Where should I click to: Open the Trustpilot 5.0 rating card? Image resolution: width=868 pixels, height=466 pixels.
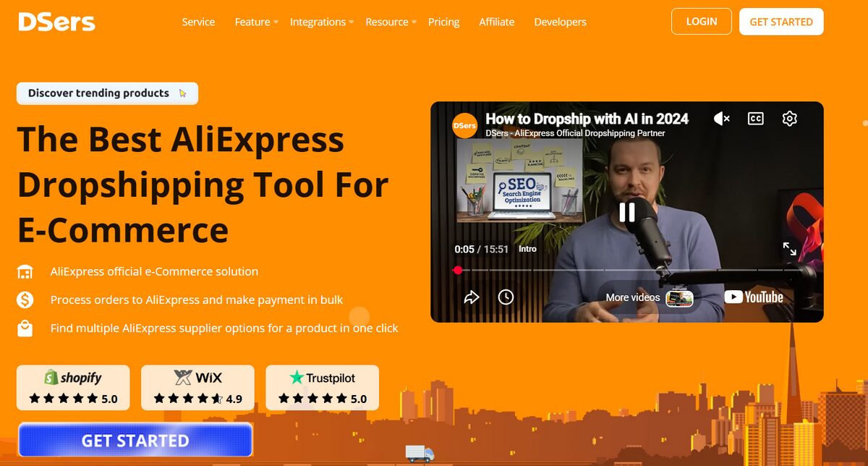(x=322, y=387)
